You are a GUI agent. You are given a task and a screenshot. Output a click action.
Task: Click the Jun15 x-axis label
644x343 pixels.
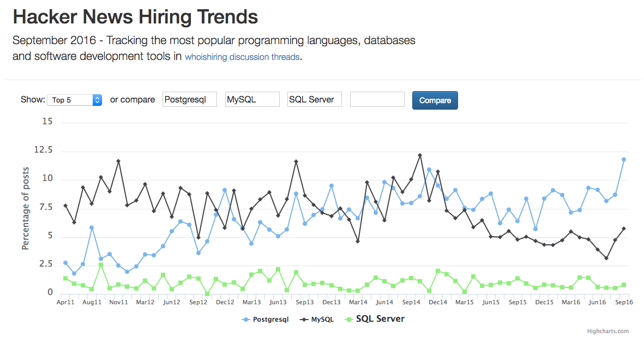(x=491, y=302)
